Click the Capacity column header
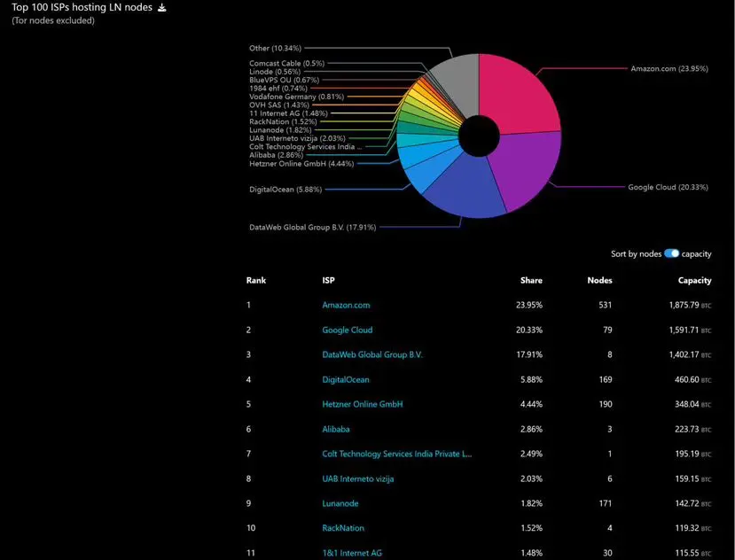 point(695,280)
